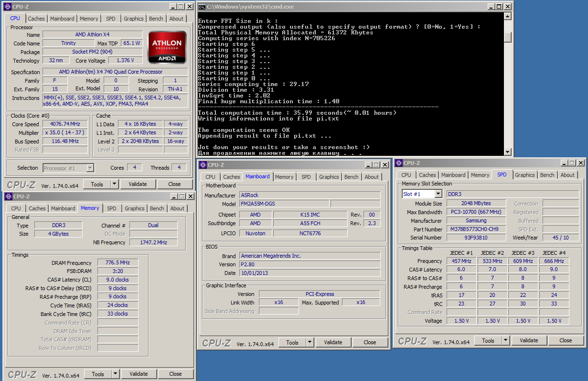Click Validate in the Samsung SPD window

(529, 340)
